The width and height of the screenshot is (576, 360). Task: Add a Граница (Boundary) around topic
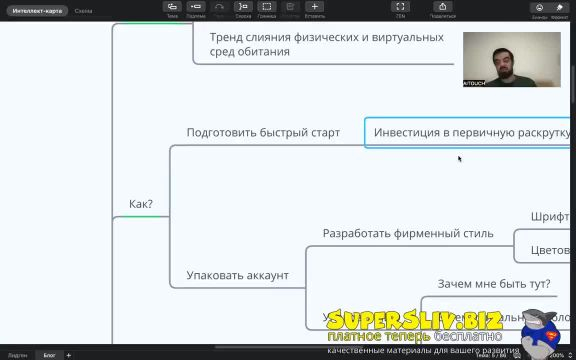pos(267,7)
